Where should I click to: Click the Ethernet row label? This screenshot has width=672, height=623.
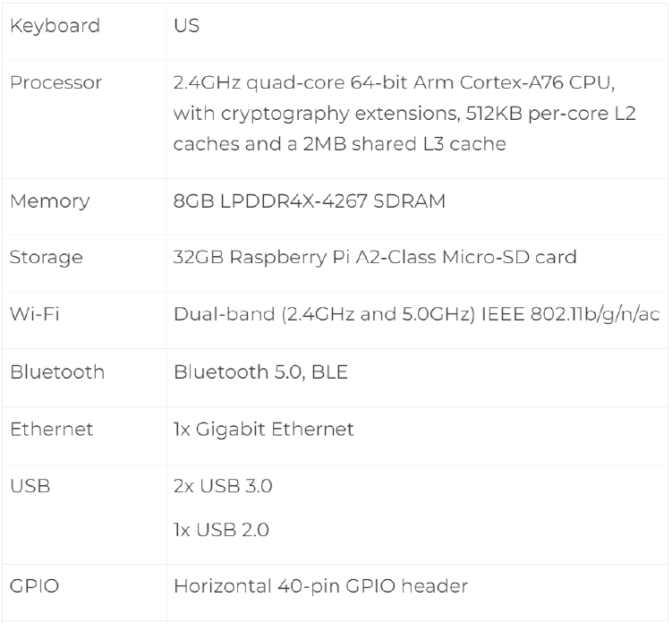point(51,429)
